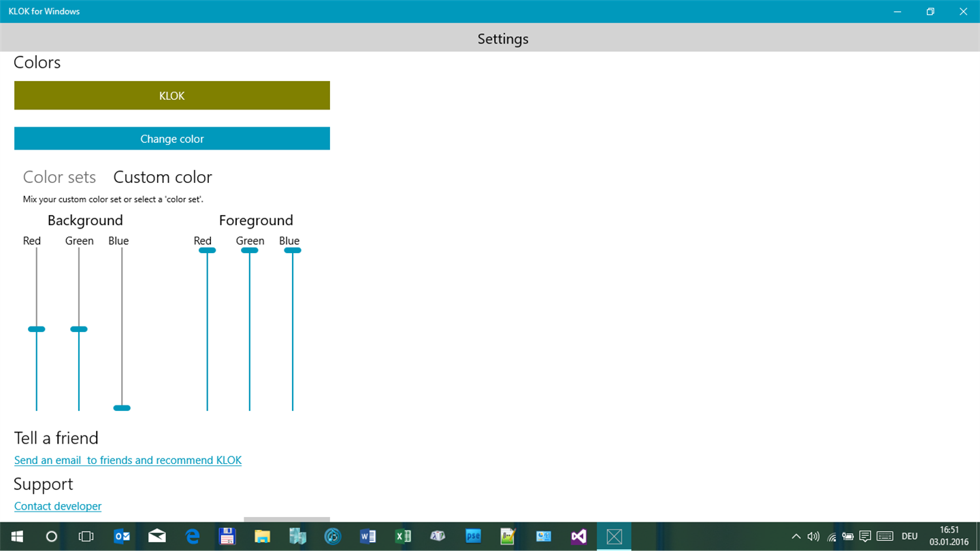The image size is (980, 551).
Task: Launch Word from the taskbar
Action: click(x=367, y=537)
